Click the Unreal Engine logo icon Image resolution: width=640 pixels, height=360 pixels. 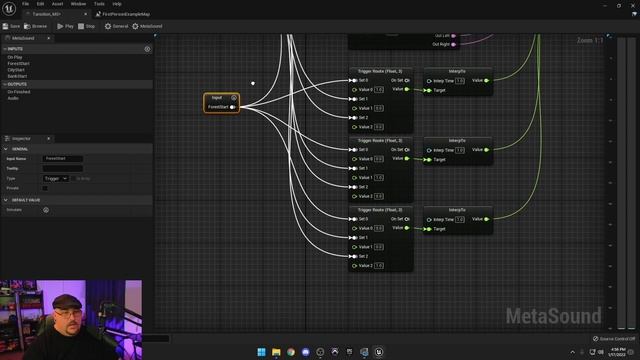coord(9,8)
